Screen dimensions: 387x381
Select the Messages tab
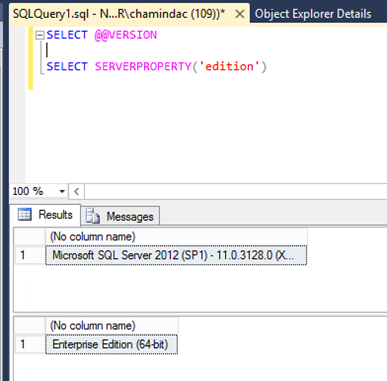point(120,216)
